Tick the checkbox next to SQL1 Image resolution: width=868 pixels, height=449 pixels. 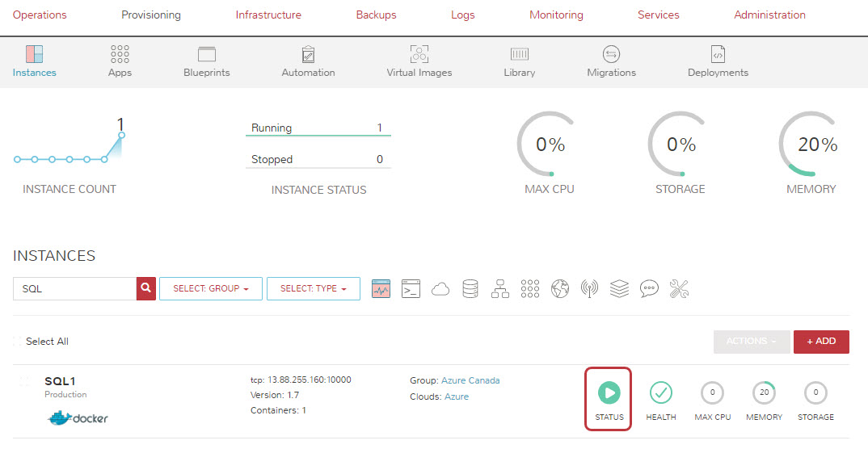24,381
